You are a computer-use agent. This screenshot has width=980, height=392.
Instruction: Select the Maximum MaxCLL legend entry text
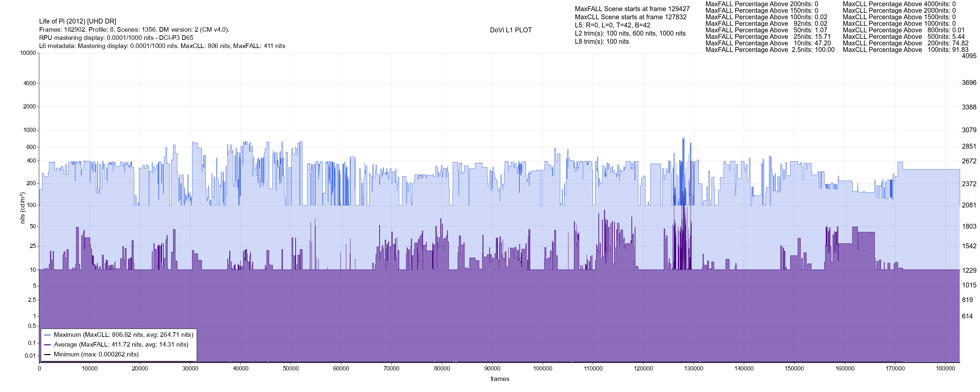(123, 335)
